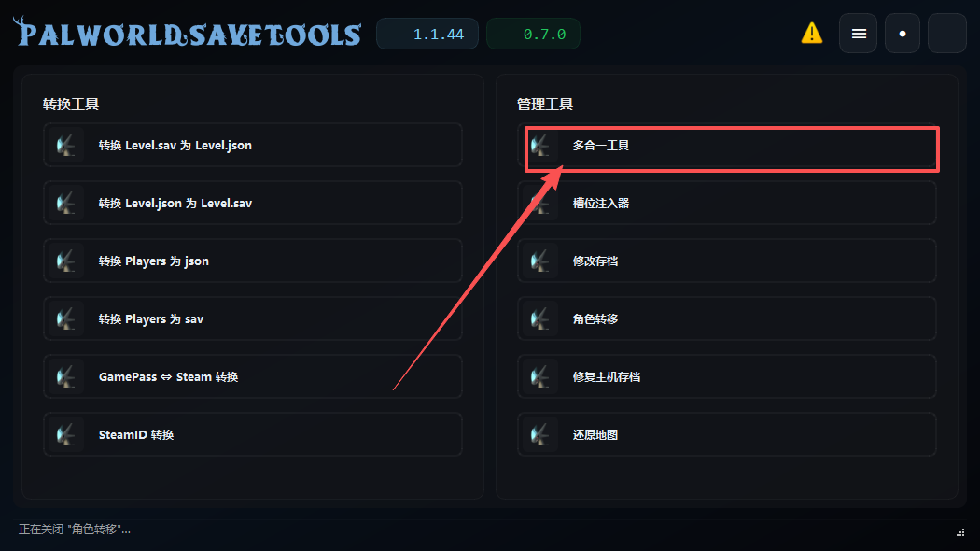Launch 角色转移 tool
The height and width of the screenshot is (551, 980).
click(727, 319)
